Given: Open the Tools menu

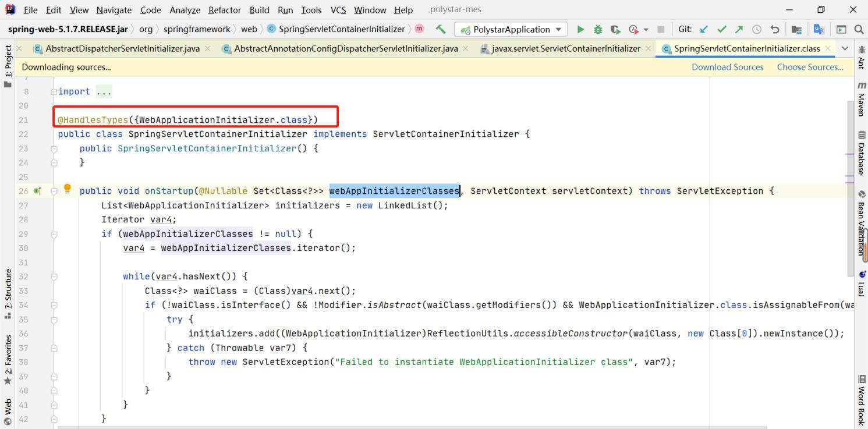Looking at the screenshot, I should (x=311, y=10).
